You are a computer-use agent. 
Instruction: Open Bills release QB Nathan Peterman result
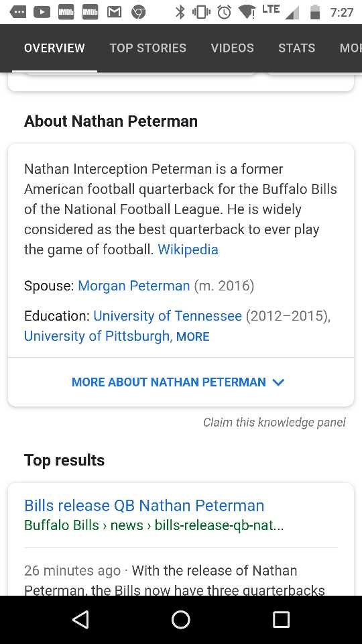[x=144, y=506]
